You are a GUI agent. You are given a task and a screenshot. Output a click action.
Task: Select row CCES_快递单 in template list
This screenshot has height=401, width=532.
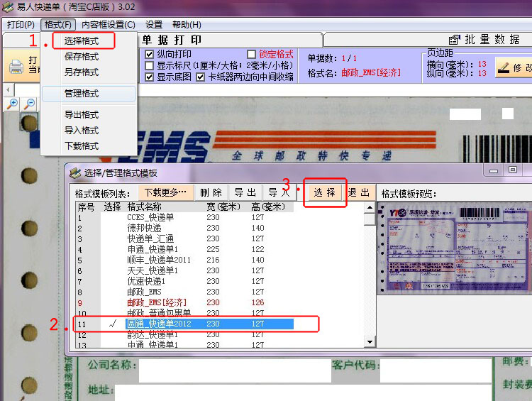(184, 217)
